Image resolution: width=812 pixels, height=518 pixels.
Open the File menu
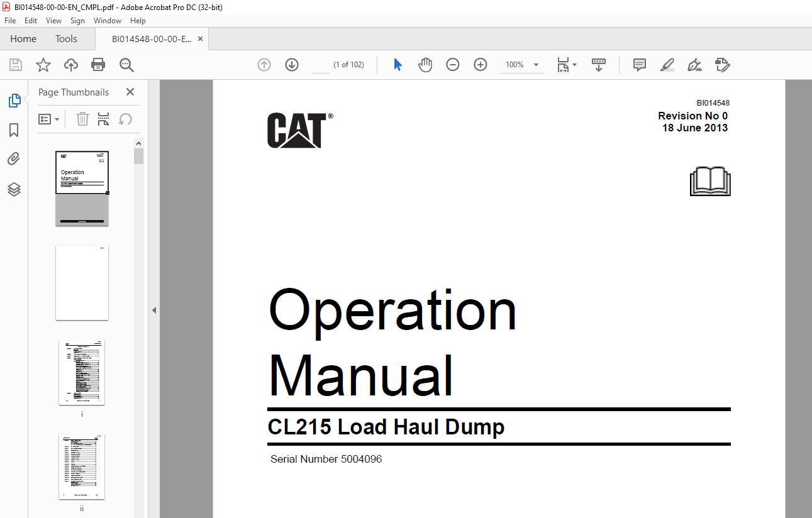coord(10,21)
